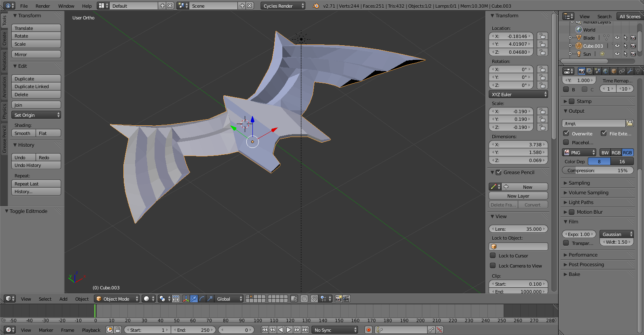Image resolution: width=644 pixels, height=335 pixels.
Task: Toggle the File Extensions checkbox
Action: [x=604, y=133]
